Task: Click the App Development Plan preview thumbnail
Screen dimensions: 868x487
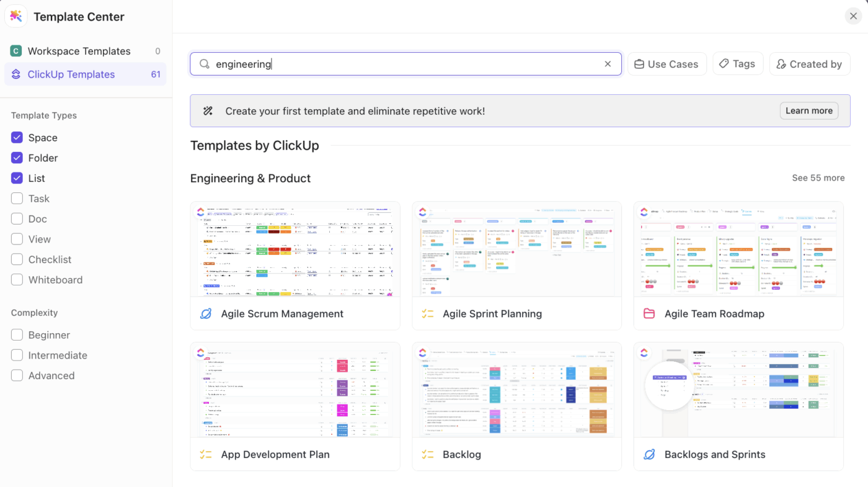Action: [295, 390]
